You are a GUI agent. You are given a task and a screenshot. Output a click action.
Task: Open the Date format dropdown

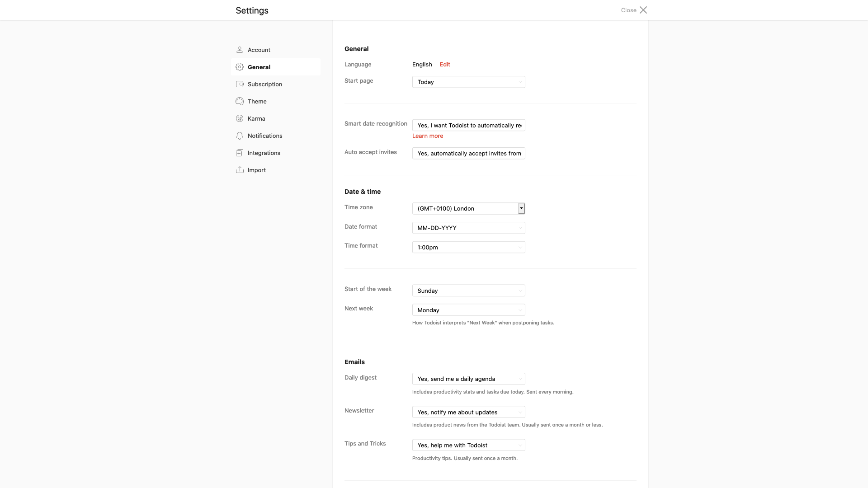[x=468, y=228]
